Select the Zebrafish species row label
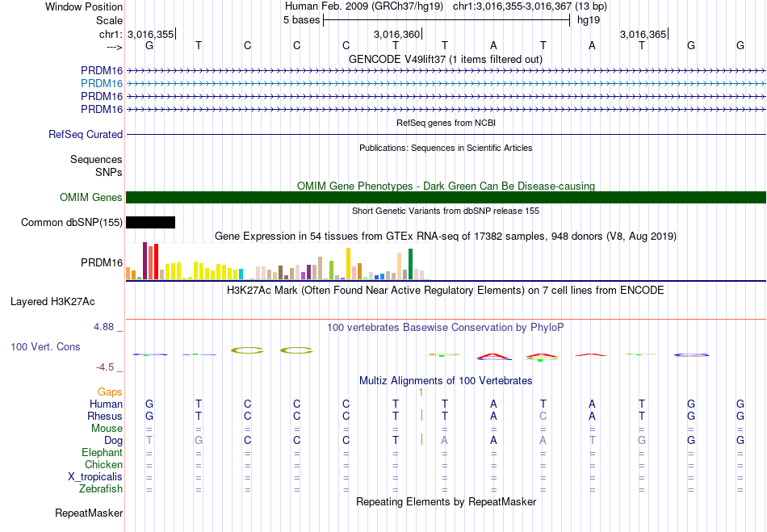The height and width of the screenshot is (532, 767). [101, 488]
